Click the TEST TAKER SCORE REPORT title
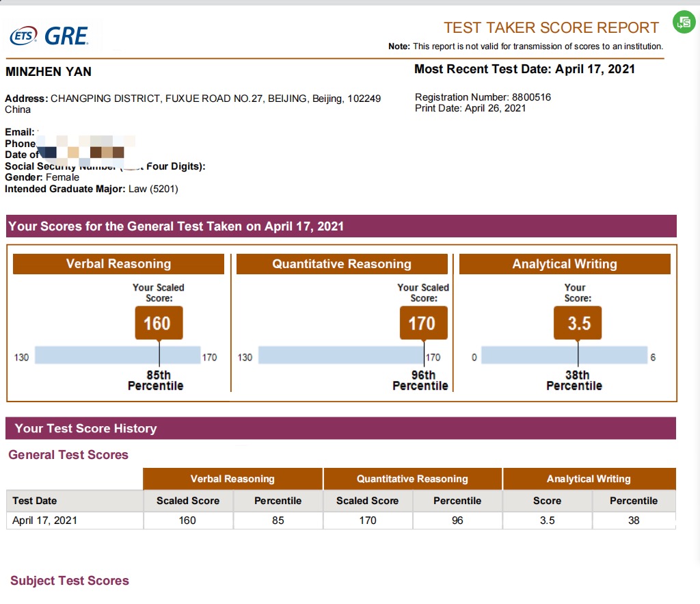This screenshot has height=604, width=700. point(551,28)
